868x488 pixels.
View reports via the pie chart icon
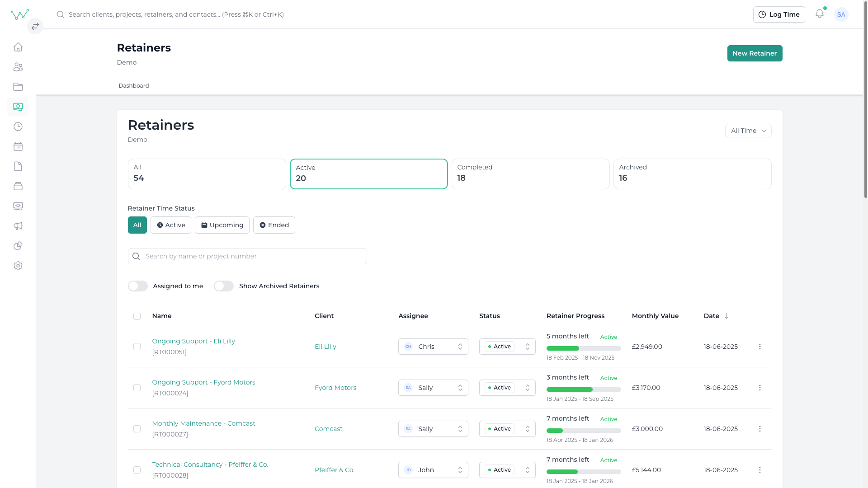(x=18, y=246)
